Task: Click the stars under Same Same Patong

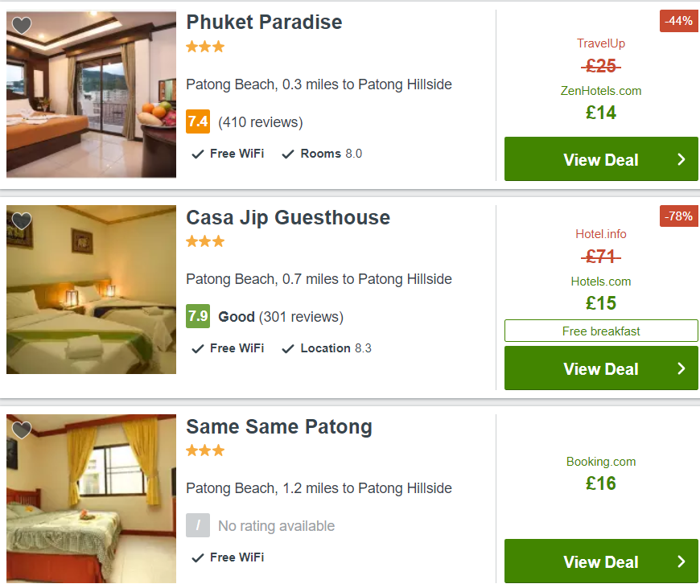Action: pyautogui.click(x=205, y=450)
